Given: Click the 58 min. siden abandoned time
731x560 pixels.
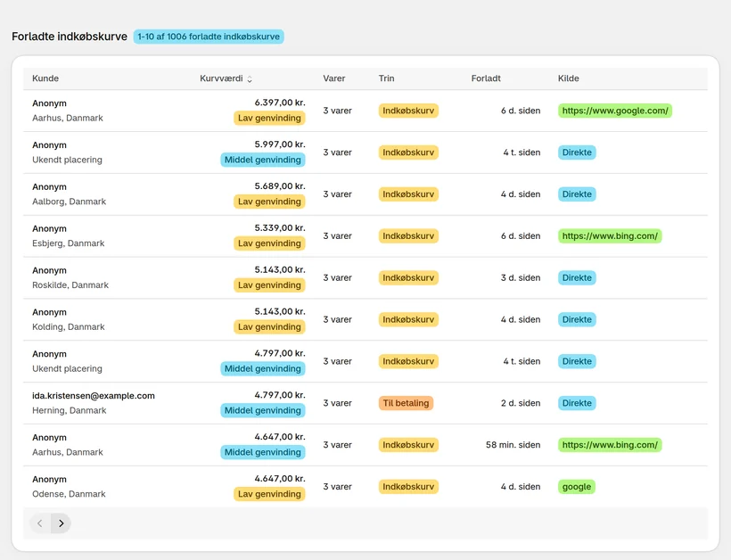Looking at the screenshot, I should [x=513, y=445].
